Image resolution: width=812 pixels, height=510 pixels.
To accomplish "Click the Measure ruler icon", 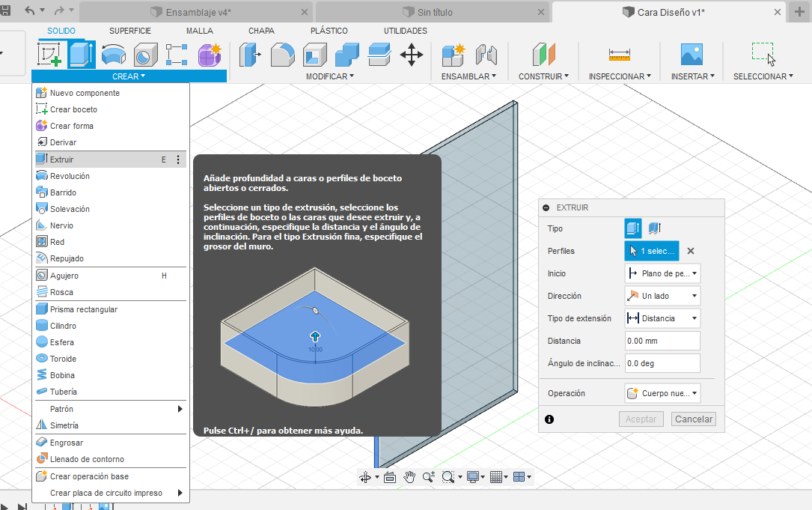I will click(x=620, y=55).
